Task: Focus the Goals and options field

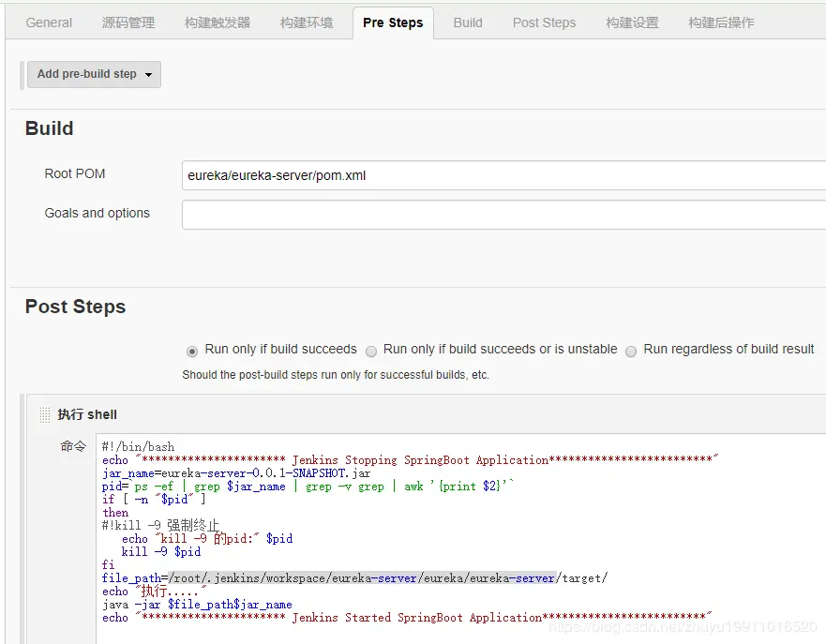Action: tap(503, 215)
